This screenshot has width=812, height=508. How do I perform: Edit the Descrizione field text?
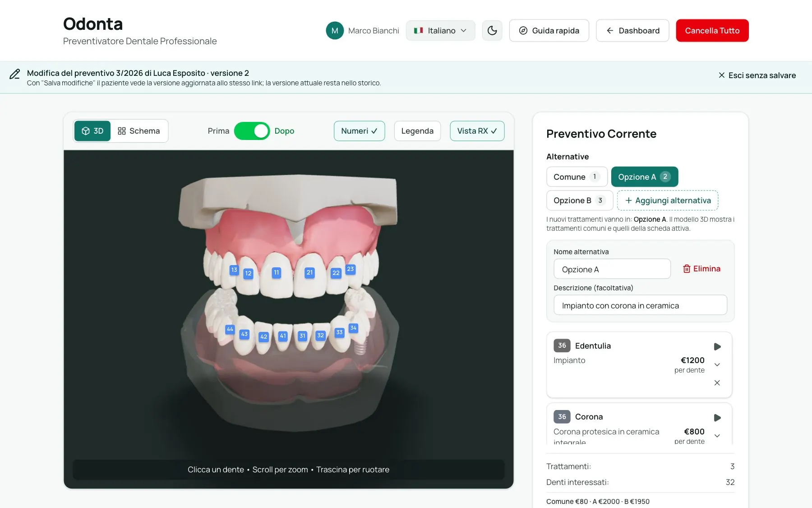pyautogui.click(x=641, y=305)
